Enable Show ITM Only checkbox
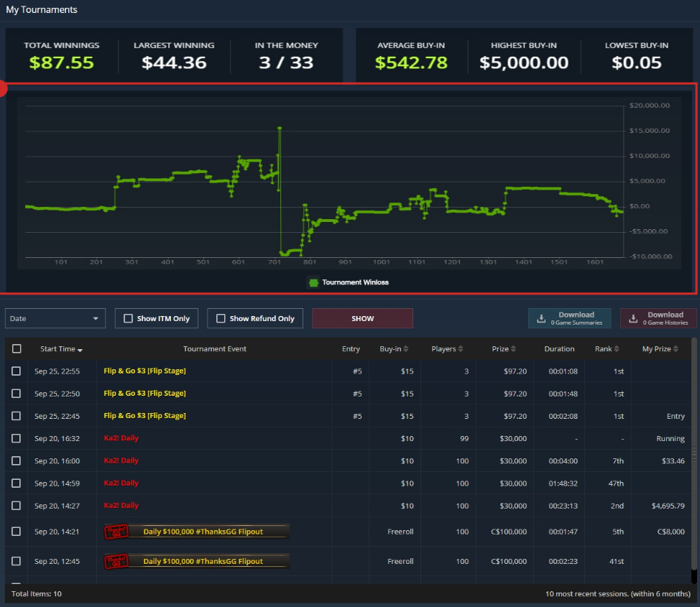The image size is (700, 607). point(129,318)
